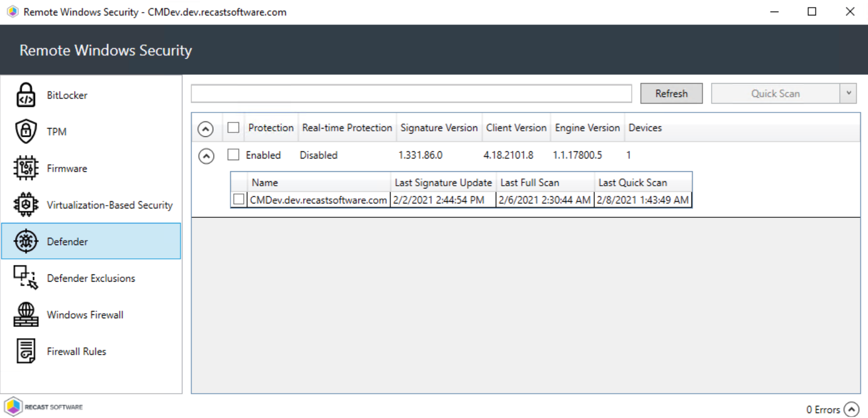This screenshot has height=418, width=868.
Task: Sort by the Protection column header
Action: point(271,128)
